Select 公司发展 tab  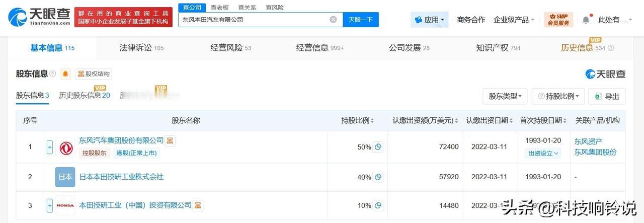pos(409,48)
